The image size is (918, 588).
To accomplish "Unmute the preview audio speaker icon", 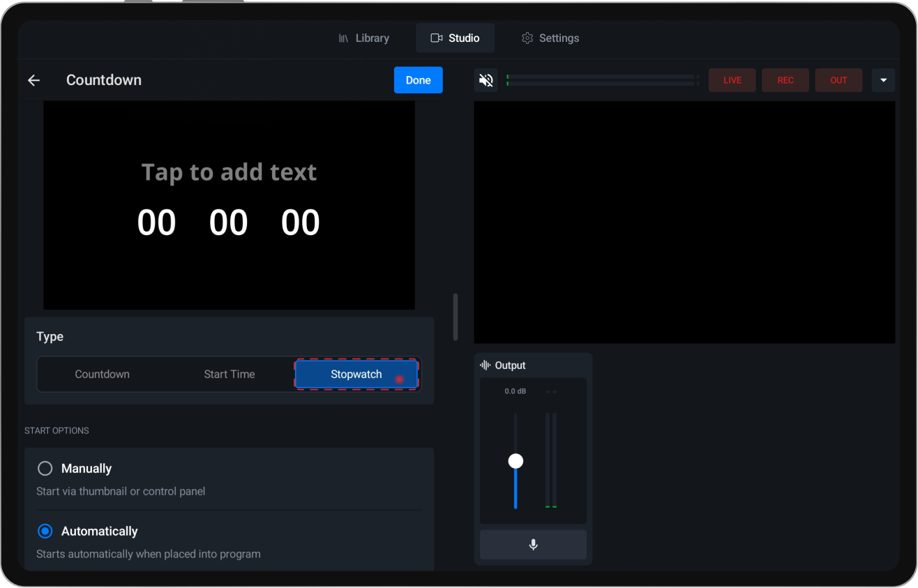I will 486,80.
